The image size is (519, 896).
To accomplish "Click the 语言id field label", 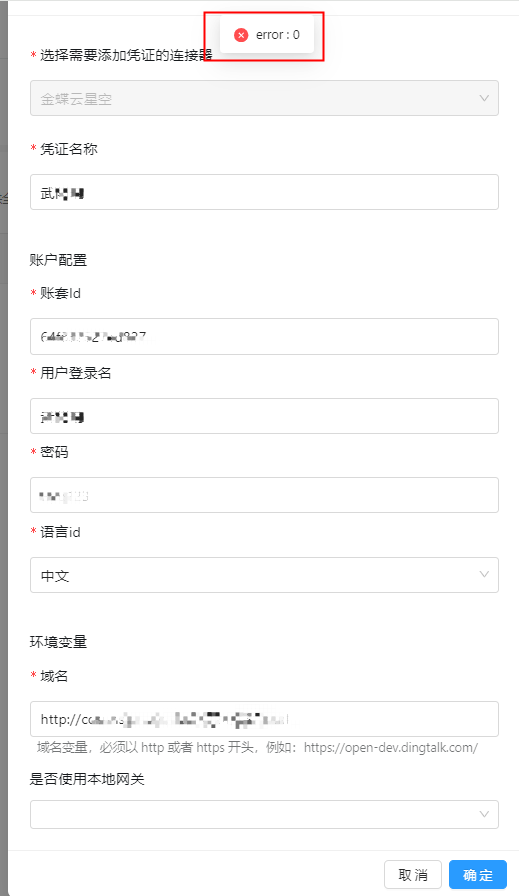I will coord(60,532).
